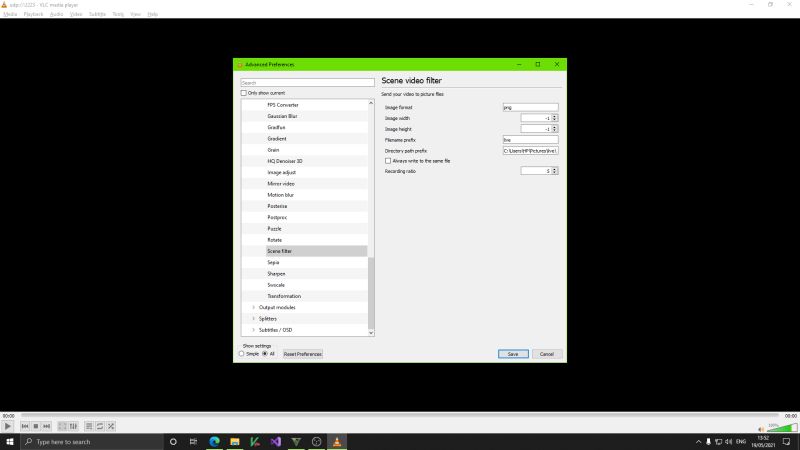Mute audio via speaker icon beside volume

761,429
